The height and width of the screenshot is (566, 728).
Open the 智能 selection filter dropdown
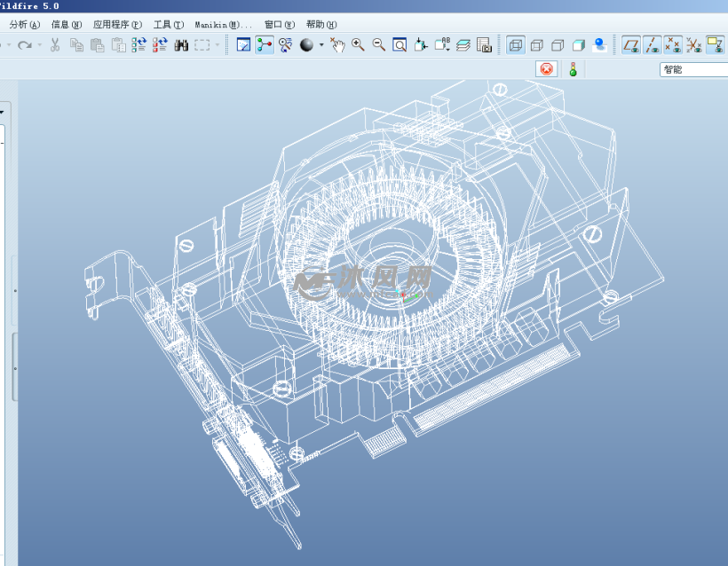[692, 69]
